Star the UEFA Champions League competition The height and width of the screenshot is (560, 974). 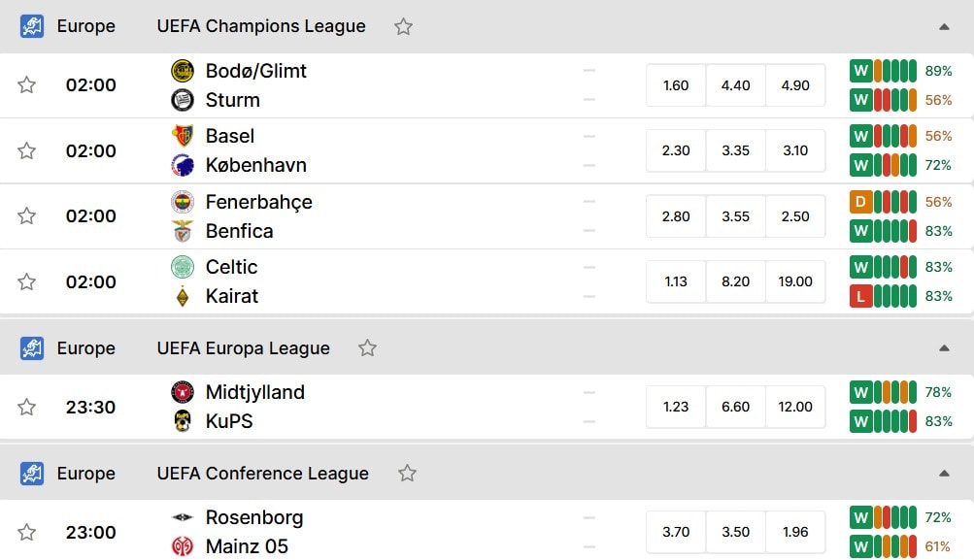pos(404,27)
